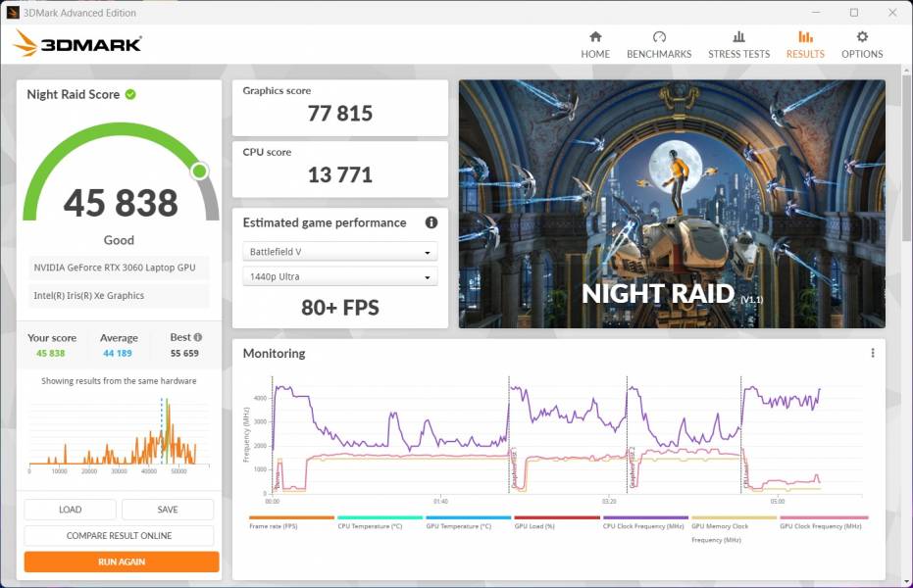This screenshot has height=588, width=913.
Task: Switch to BENCHMARKS tab label
Action: (659, 54)
